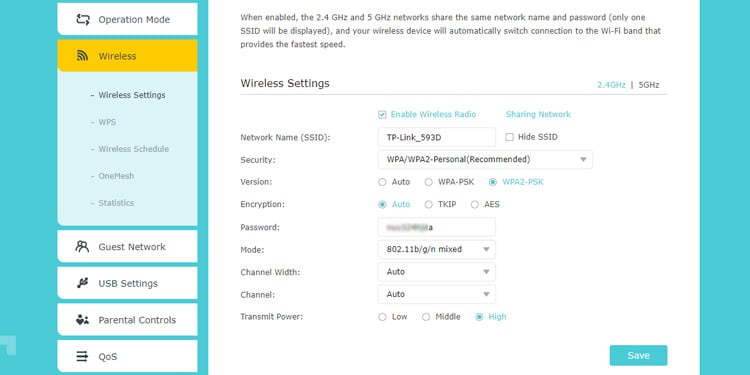The image size is (750, 375).
Task: Click the Guest Network people icon
Action: coord(82,247)
